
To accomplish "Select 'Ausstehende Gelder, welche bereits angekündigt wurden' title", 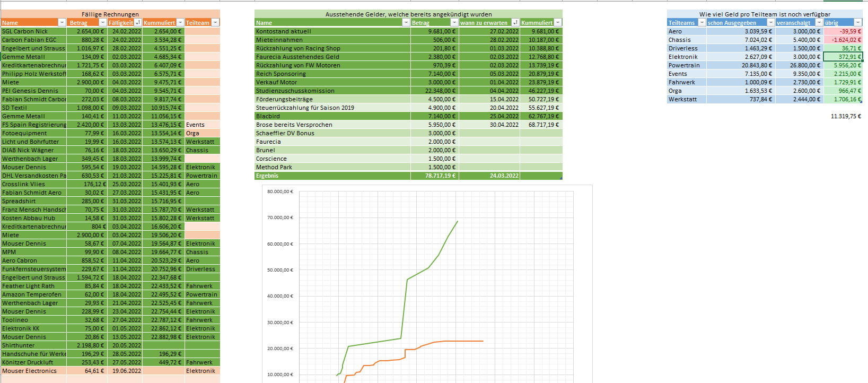I will point(408,14).
